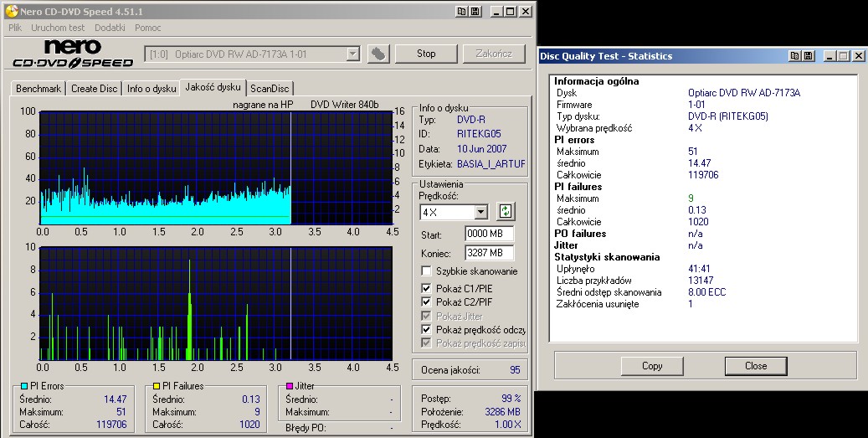Switch to the ScanDisc tab
This screenshot has width=868, height=438.
[270, 89]
